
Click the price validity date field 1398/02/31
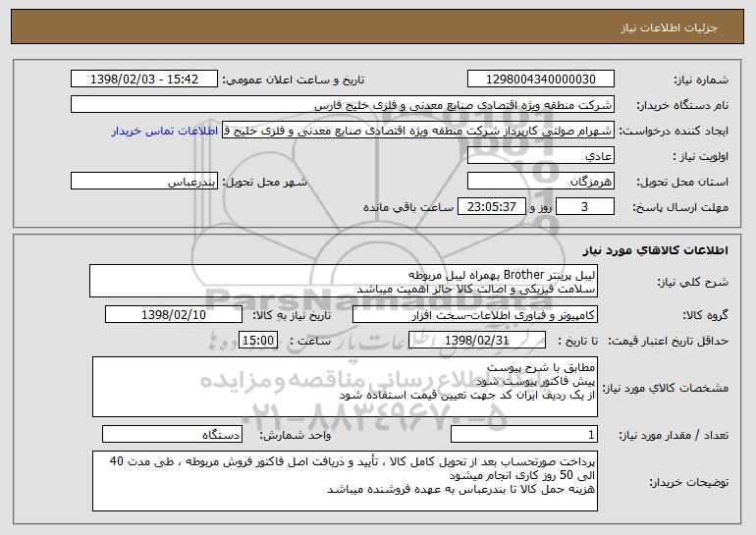477,341
